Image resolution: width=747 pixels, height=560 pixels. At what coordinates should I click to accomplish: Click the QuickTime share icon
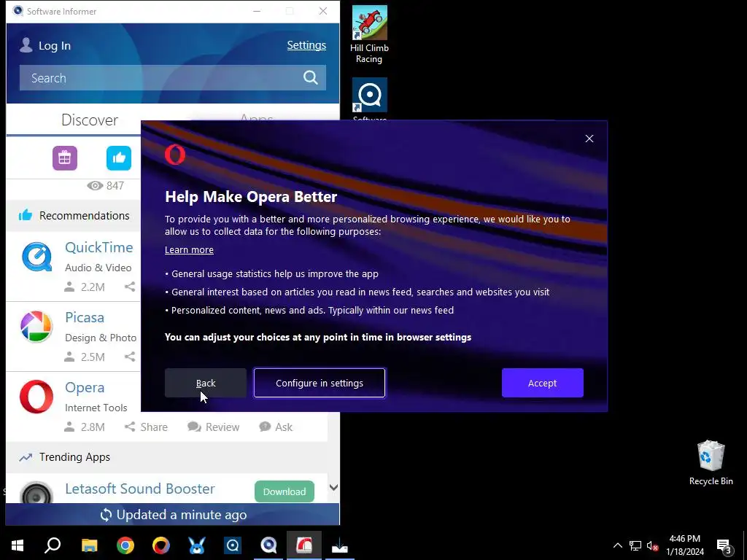130,287
